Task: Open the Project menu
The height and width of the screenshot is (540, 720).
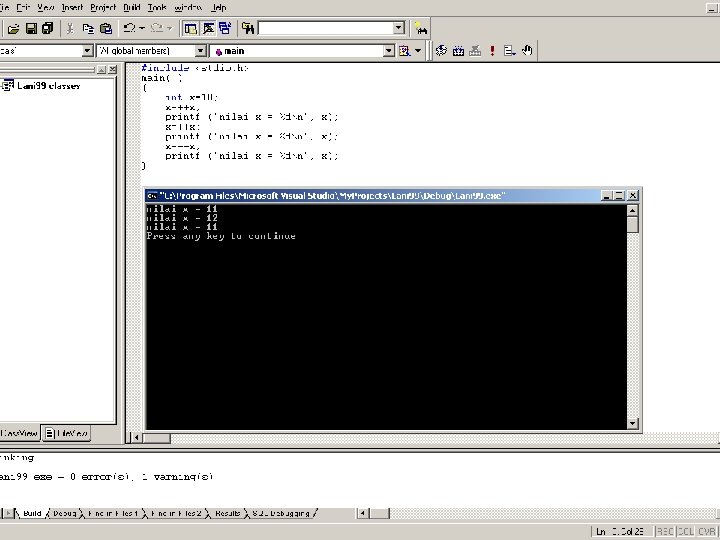Action: 103,7
